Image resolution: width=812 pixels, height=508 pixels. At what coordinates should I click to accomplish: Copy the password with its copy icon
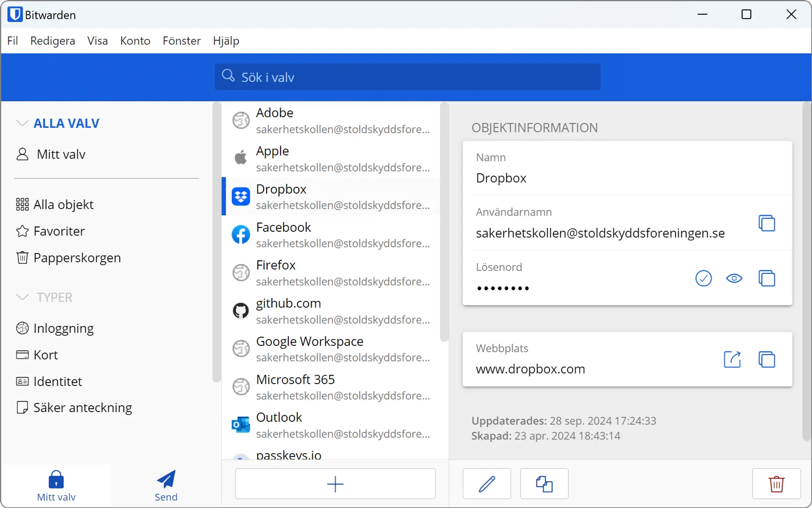coord(767,279)
